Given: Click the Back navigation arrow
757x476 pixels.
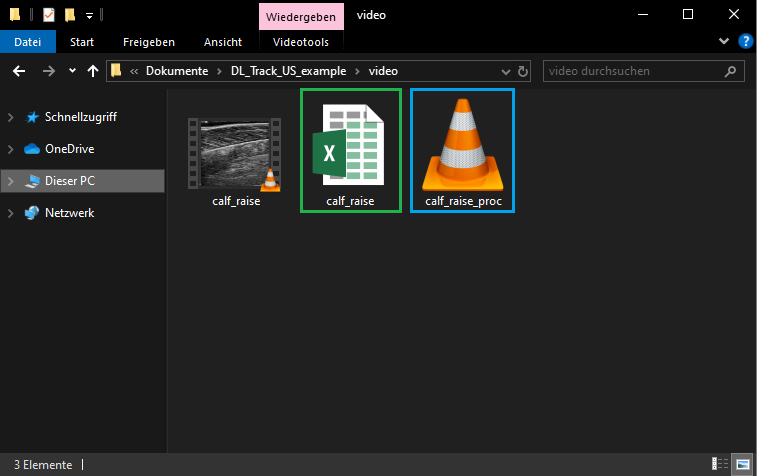Looking at the screenshot, I should [19, 71].
